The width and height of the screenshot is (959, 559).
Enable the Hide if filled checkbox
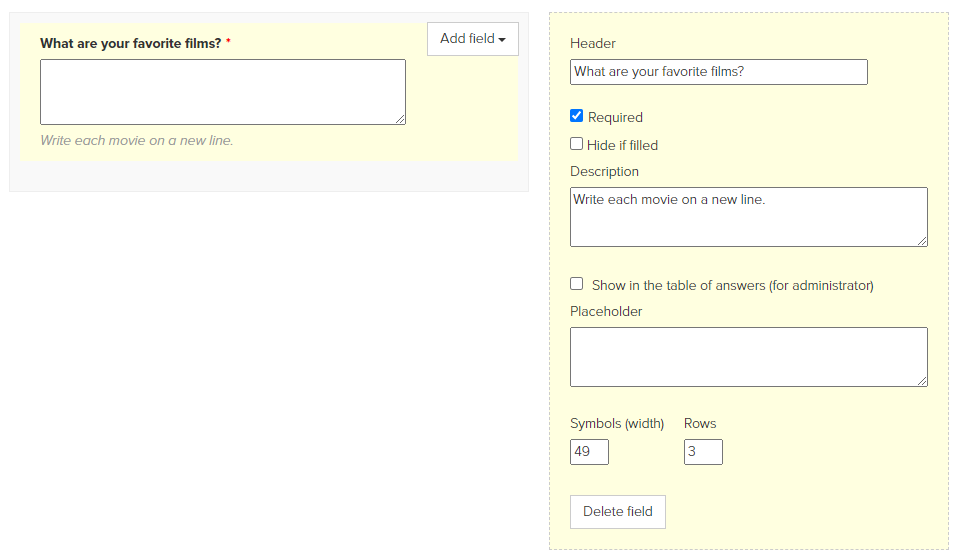576,144
